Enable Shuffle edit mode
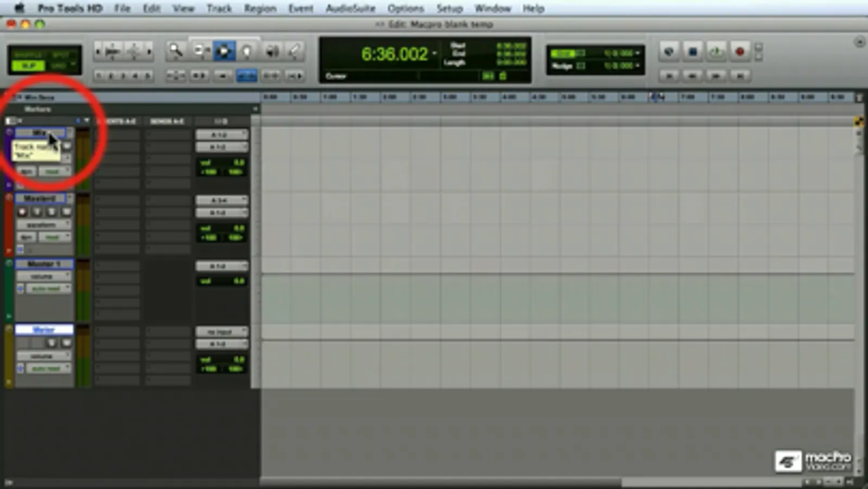868x489 pixels. [27, 55]
